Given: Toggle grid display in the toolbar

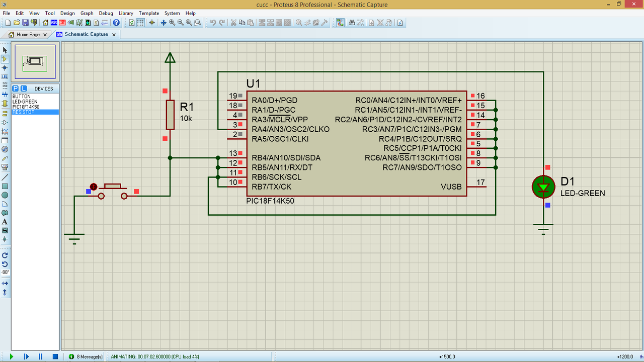Looking at the screenshot, I should [x=140, y=23].
